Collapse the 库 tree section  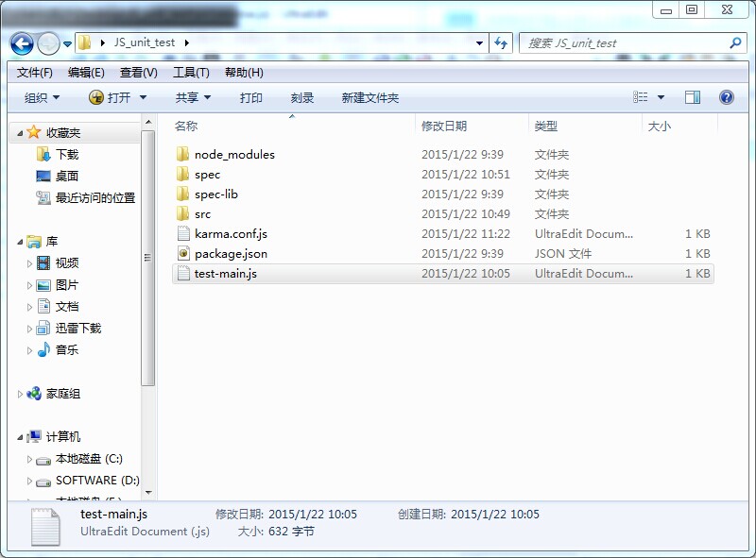coord(20,242)
